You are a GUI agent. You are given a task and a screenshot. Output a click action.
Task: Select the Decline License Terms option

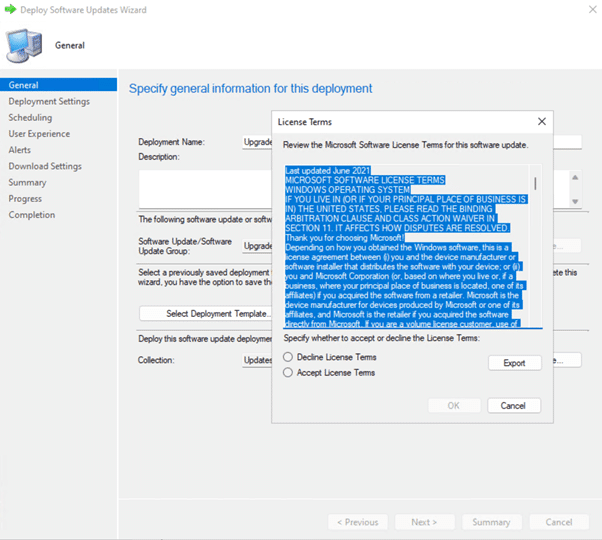[x=290, y=357]
